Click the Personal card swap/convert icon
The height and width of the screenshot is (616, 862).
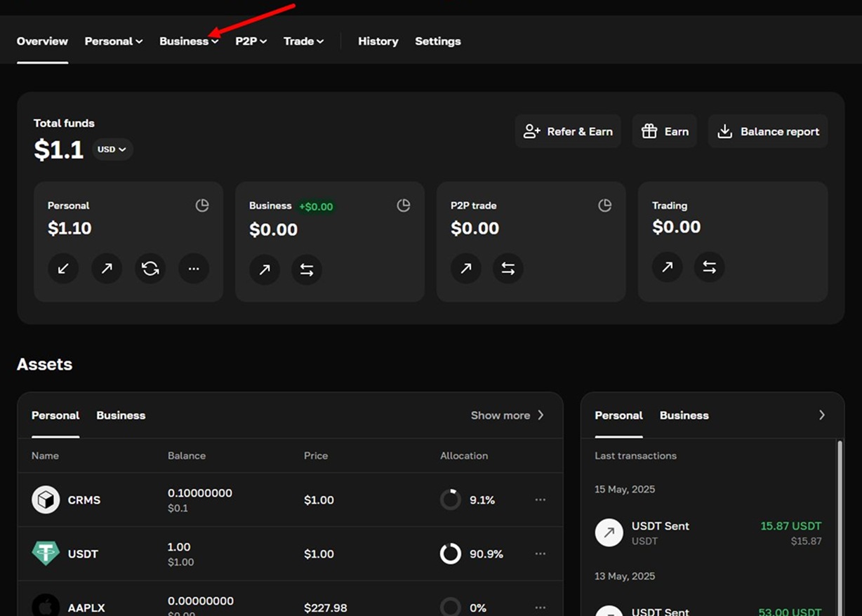150,269
